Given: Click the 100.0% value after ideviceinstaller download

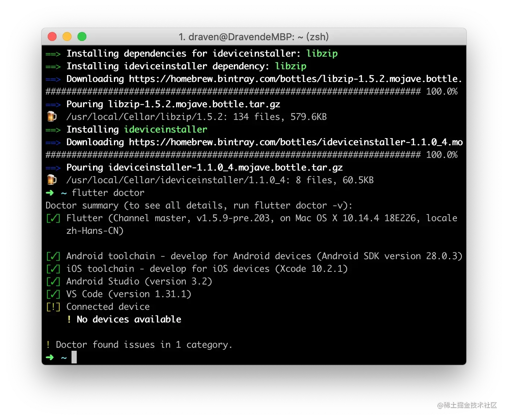Looking at the screenshot, I should (x=442, y=155).
